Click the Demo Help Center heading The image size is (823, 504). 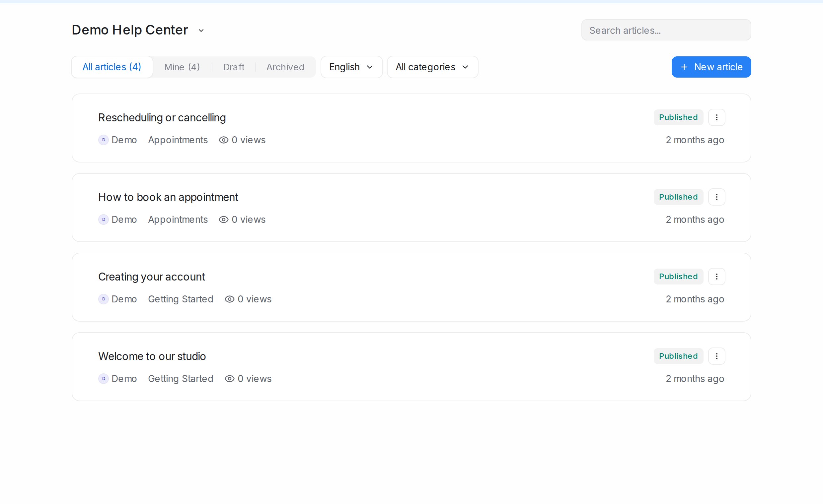[130, 30]
